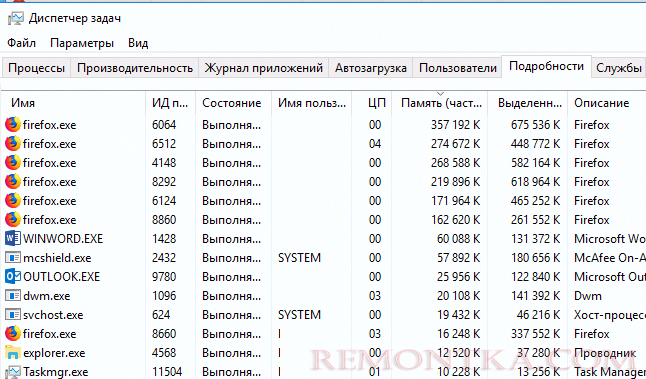646x379 pixels.
Task: Click the svchost.exe process icon
Action: [x=13, y=315]
